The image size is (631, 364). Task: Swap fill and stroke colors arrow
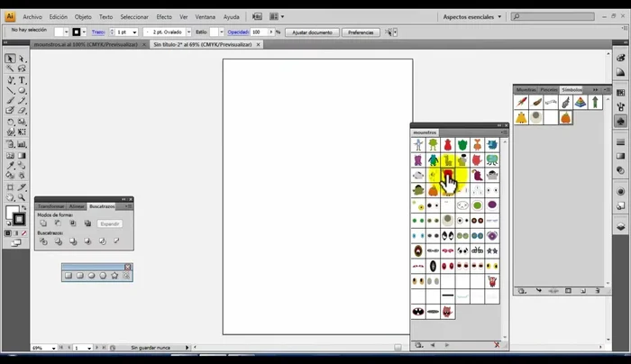[x=23, y=206]
